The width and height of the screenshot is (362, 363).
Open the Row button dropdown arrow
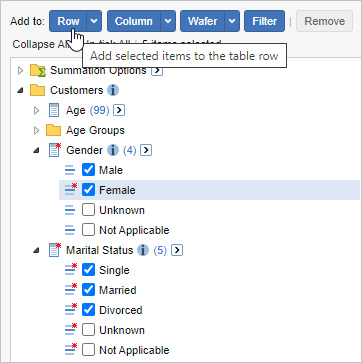[94, 21]
